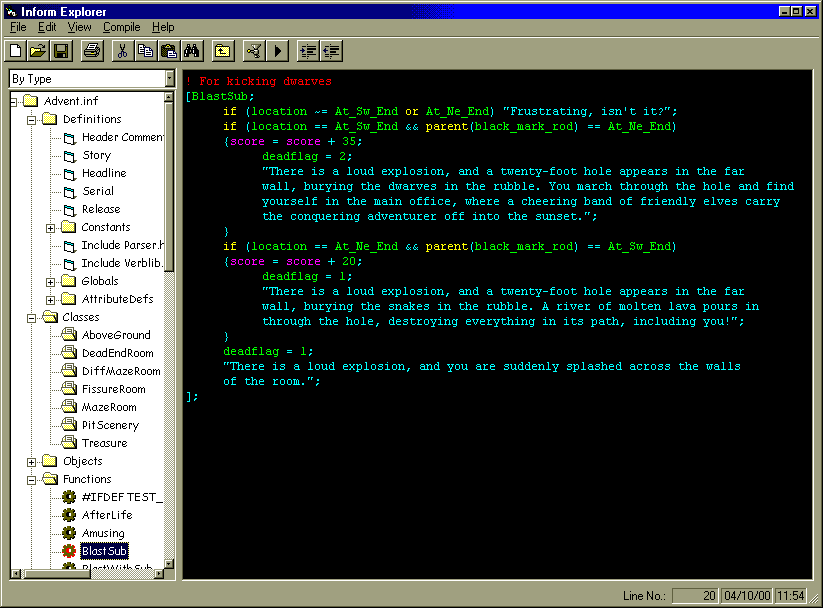
Task: Click the [BlastSub; line in editor
Action: coord(220,97)
